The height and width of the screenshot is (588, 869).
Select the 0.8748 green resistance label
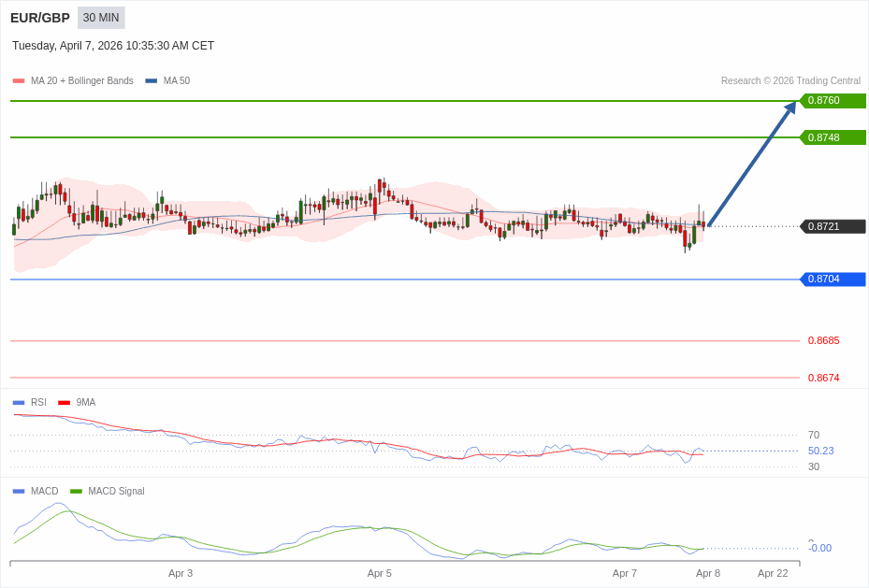833,137
